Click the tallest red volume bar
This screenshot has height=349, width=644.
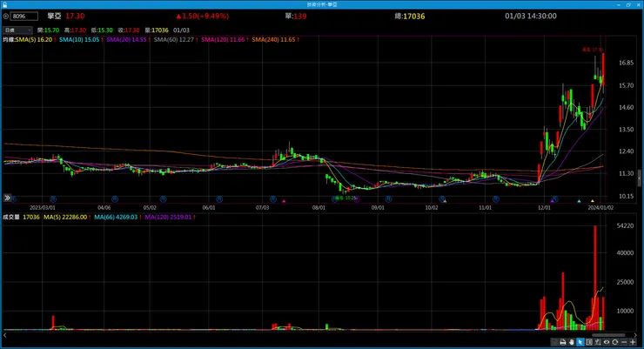tap(595, 278)
